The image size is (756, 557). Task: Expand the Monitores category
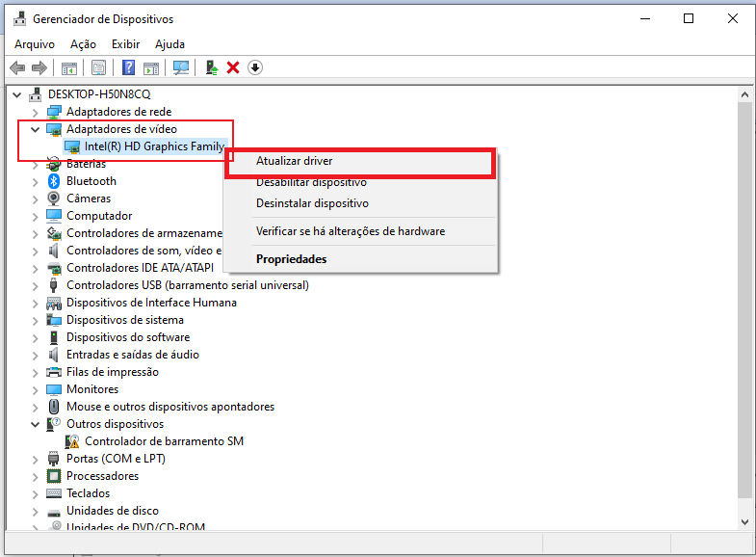pos(35,390)
